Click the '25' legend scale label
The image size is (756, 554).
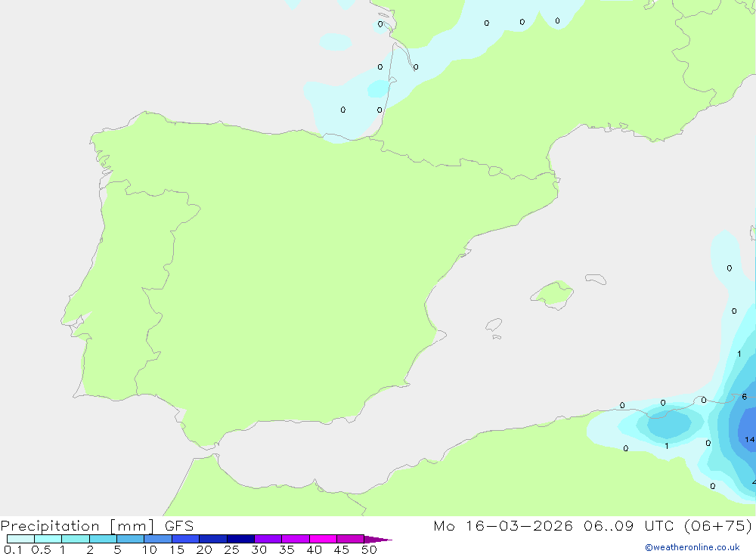click(232, 549)
